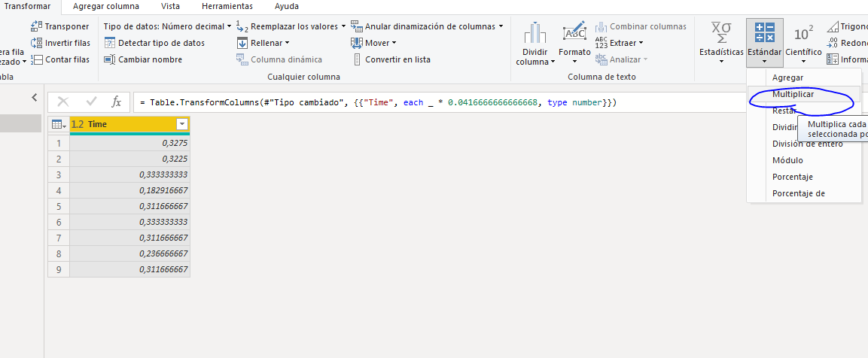Viewport: 868px width, 358px height.
Task: Expand the Rellenar dropdown arrow
Action: 287,43
